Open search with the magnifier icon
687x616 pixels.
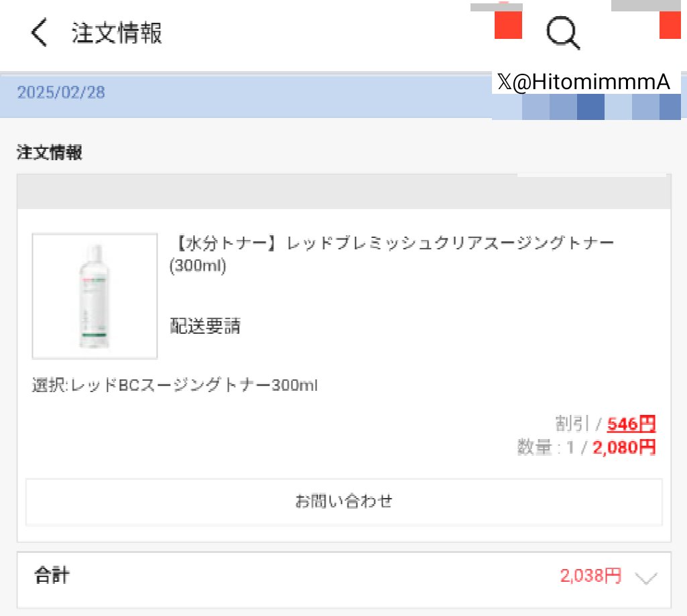pyautogui.click(x=562, y=32)
